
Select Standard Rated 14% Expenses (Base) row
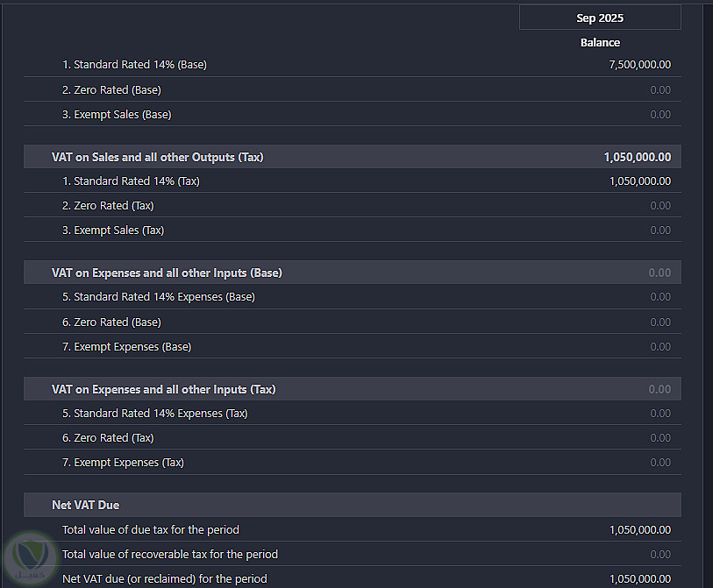click(x=158, y=297)
